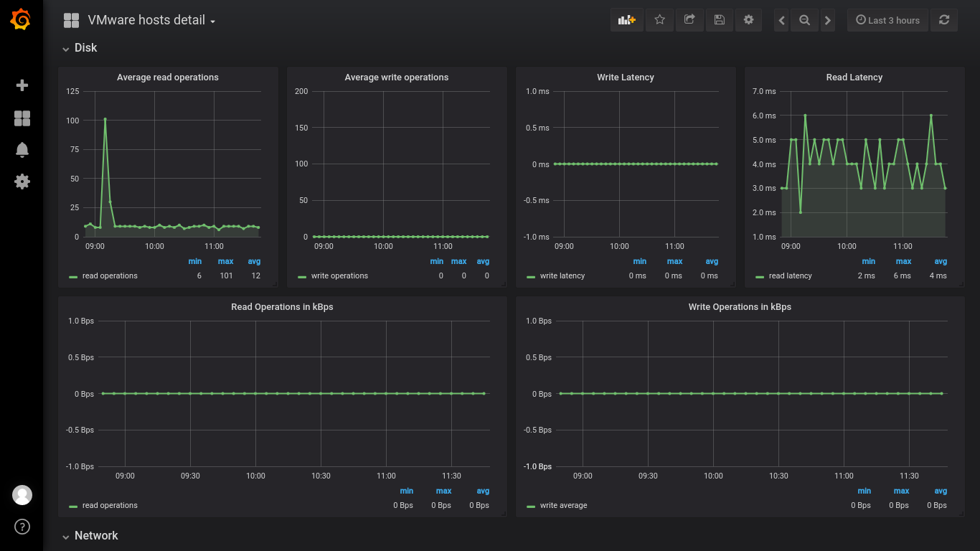Screen dimensions: 980x551
Task: Open the Write Latency panel title menu
Action: (x=626, y=77)
